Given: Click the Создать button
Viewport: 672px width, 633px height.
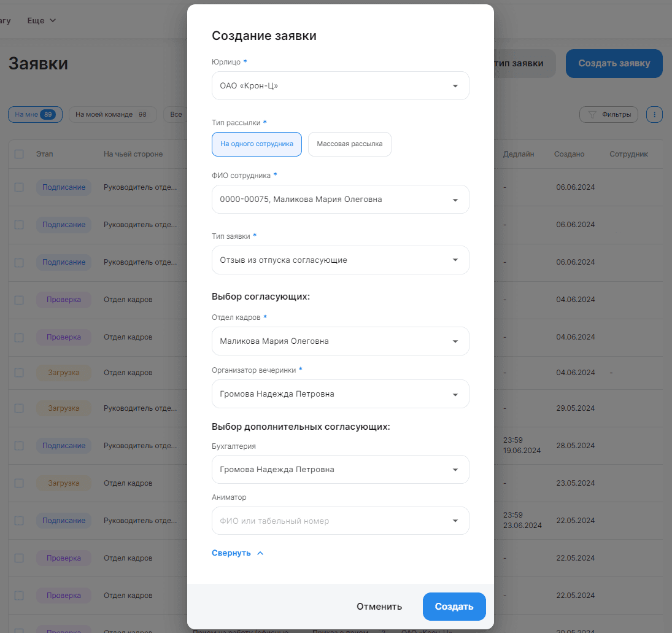Looking at the screenshot, I should (x=454, y=607).
